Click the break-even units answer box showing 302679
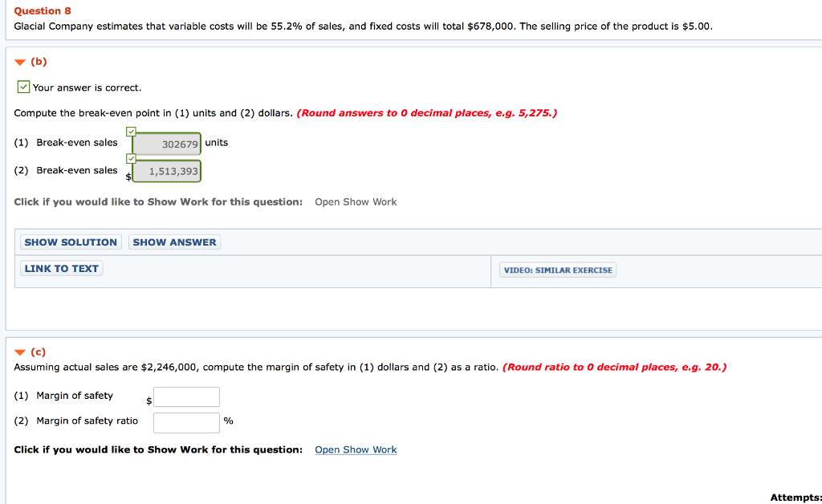822x504 pixels. [166, 142]
